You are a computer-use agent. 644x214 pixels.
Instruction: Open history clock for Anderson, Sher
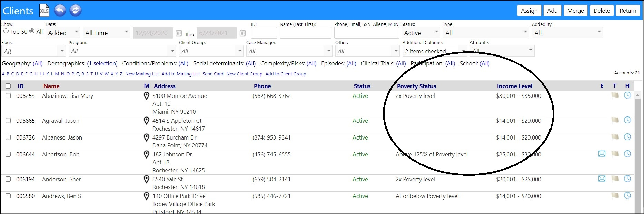pos(627,179)
